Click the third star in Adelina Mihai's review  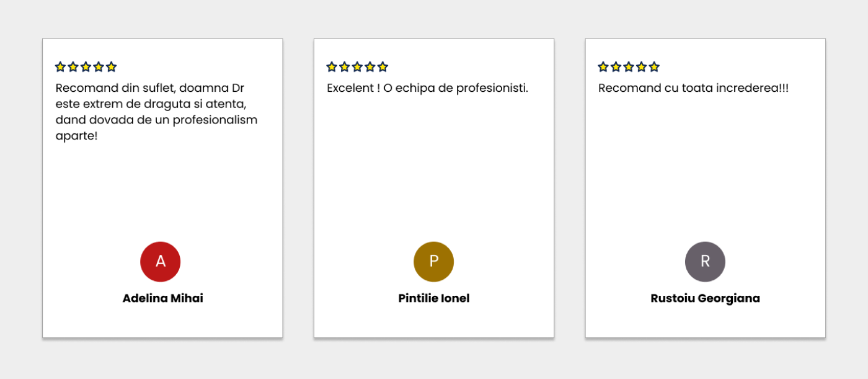click(x=86, y=67)
